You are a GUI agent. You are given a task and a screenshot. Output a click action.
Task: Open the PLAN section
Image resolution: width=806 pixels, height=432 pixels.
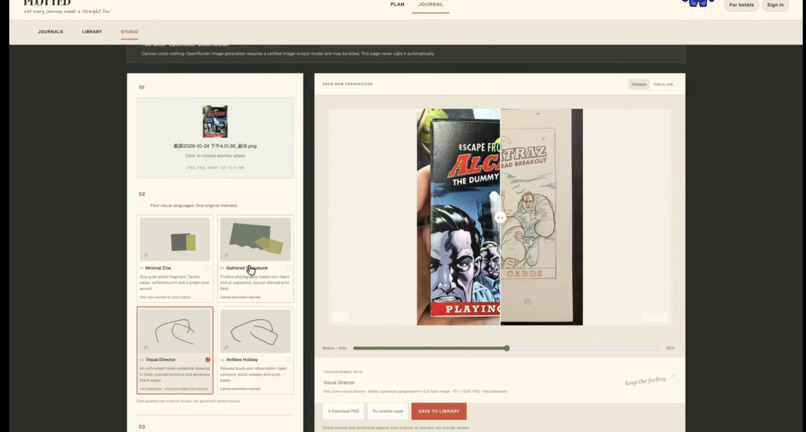tap(397, 5)
